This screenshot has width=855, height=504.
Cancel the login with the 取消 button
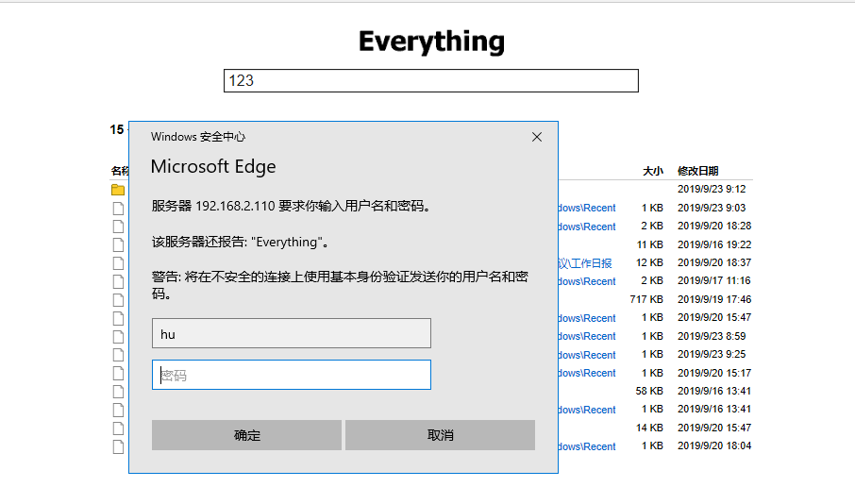click(440, 435)
